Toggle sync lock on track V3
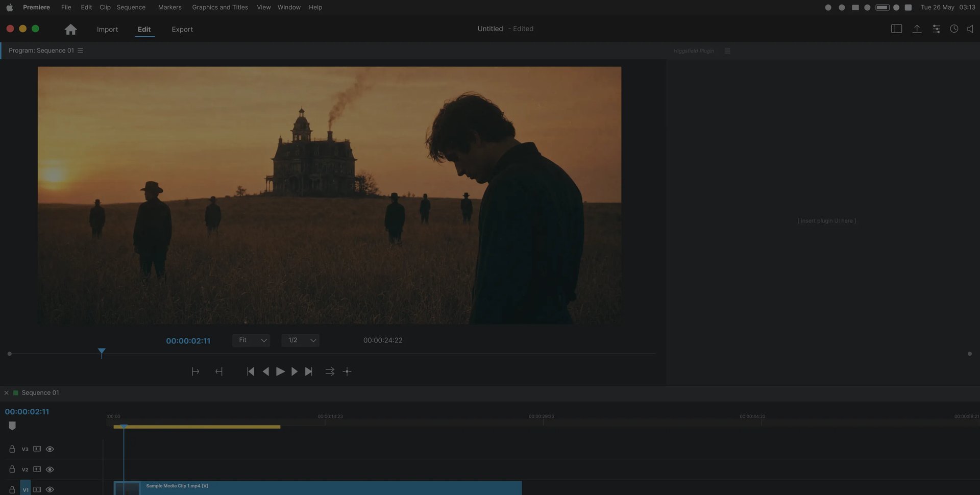This screenshot has width=980, height=495. click(37, 449)
